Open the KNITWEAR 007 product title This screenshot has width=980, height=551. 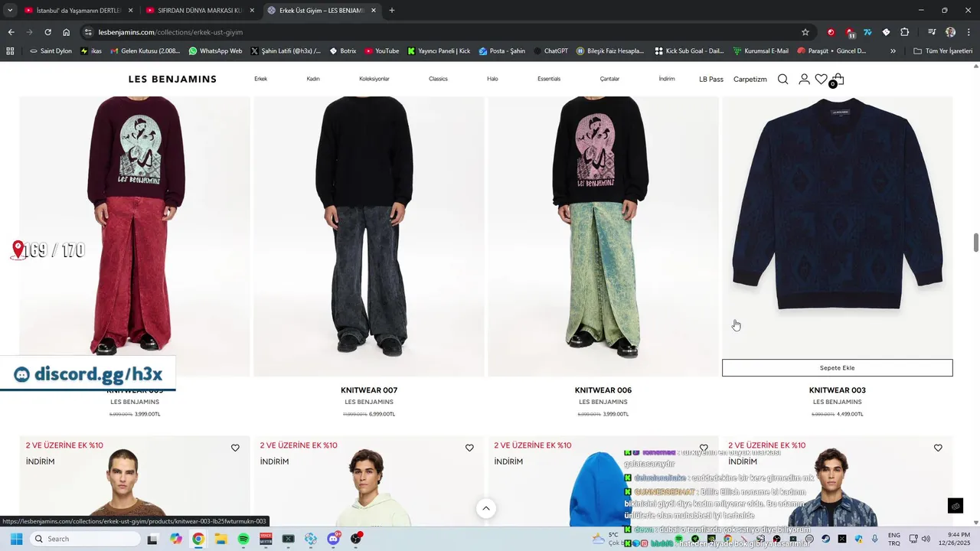tap(369, 390)
